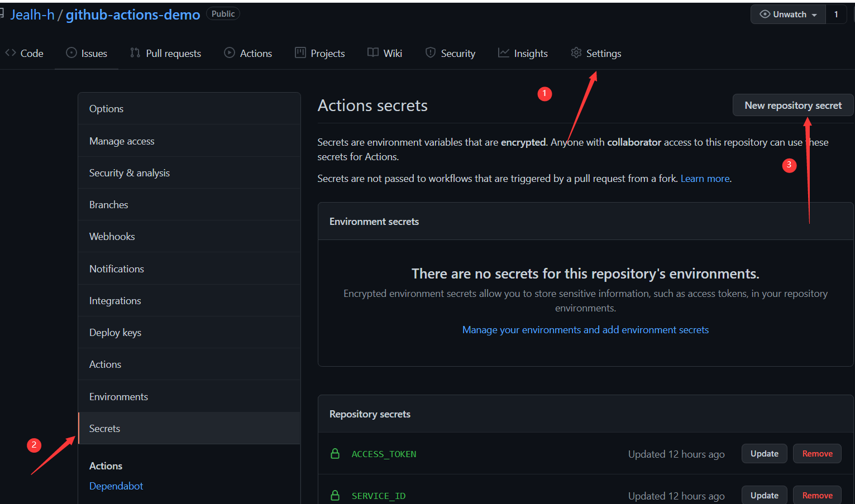Click the Environment secrets header
Screen dimensions: 855x504
click(x=374, y=222)
